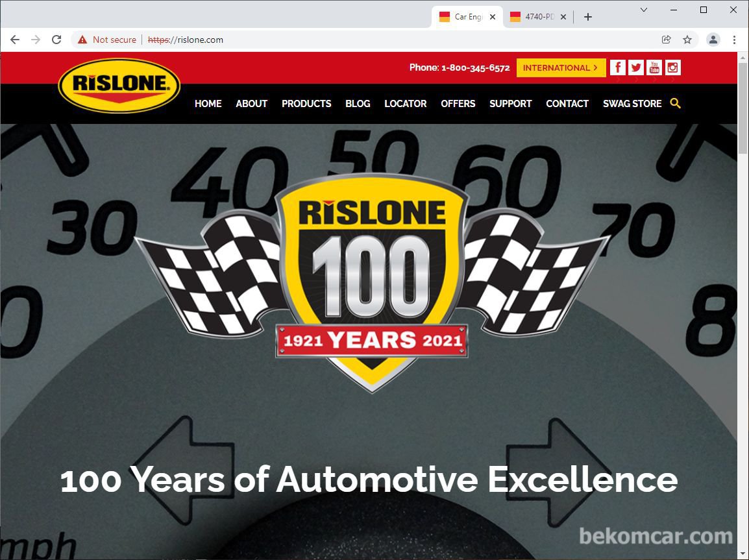Open the HOME menu item
The height and width of the screenshot is (560, 749).
[208, 104]
